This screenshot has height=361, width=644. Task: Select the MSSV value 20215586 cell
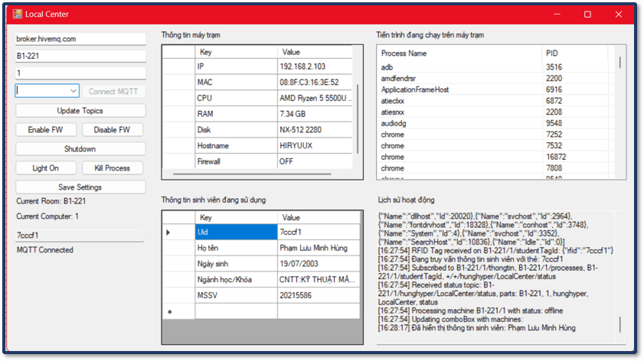(x=319, y=295)
